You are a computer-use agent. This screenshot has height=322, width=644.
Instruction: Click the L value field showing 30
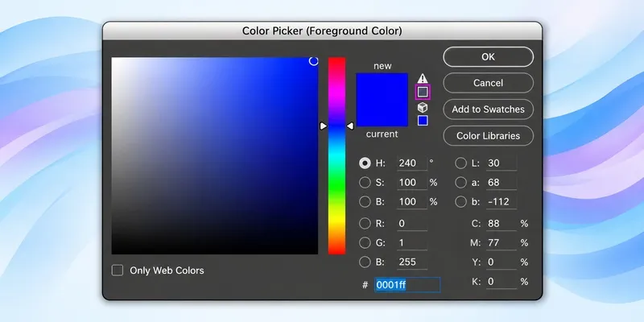(502, 163)
